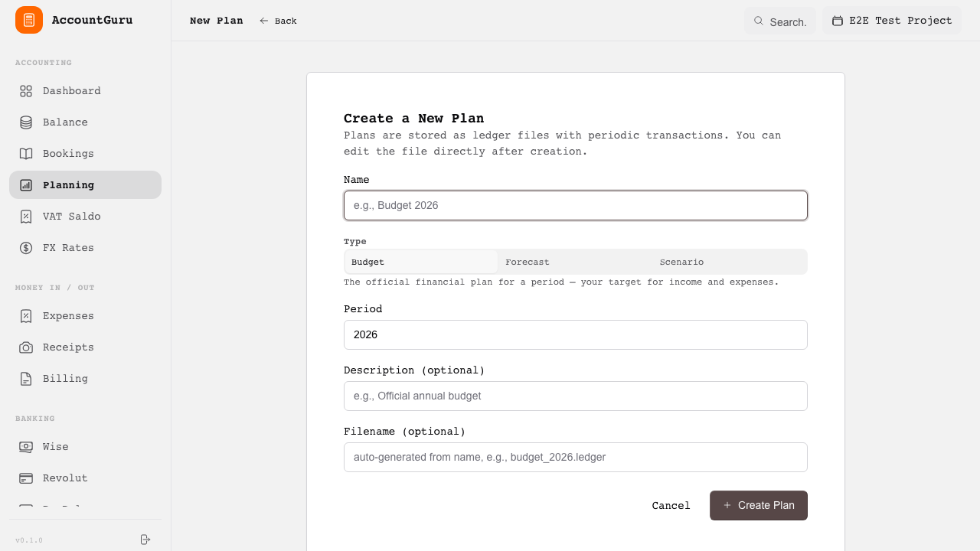
Task: Click the Period field showing 2026
Action: pyautogui.click(x=575, y=334)
